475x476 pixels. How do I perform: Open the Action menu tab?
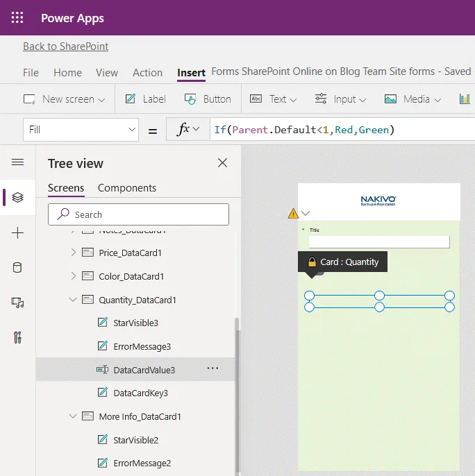point(147,73)
